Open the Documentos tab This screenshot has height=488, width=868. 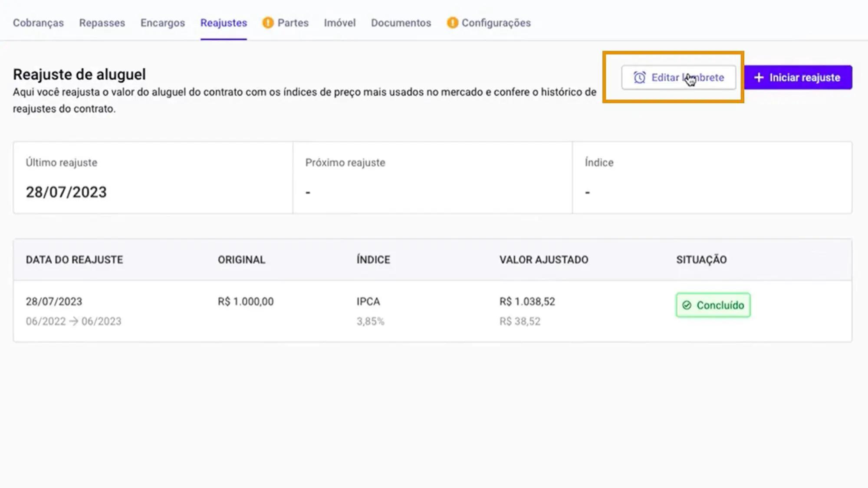401,23
